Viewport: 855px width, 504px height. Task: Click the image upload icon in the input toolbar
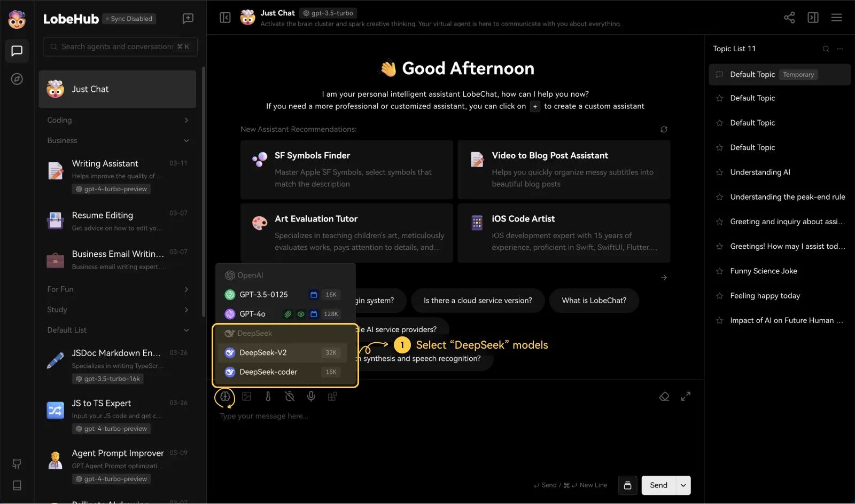[x=247, y=397]
